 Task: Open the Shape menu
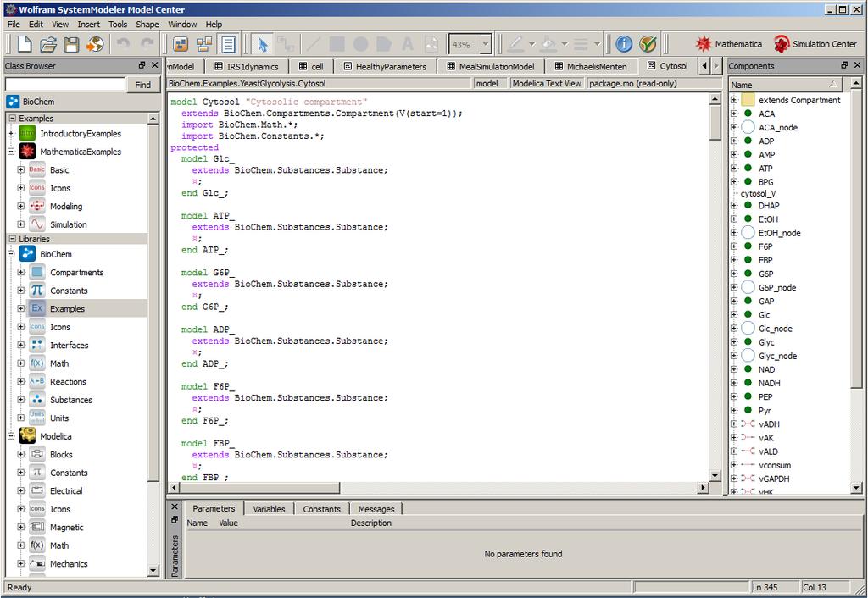point(147,25)
